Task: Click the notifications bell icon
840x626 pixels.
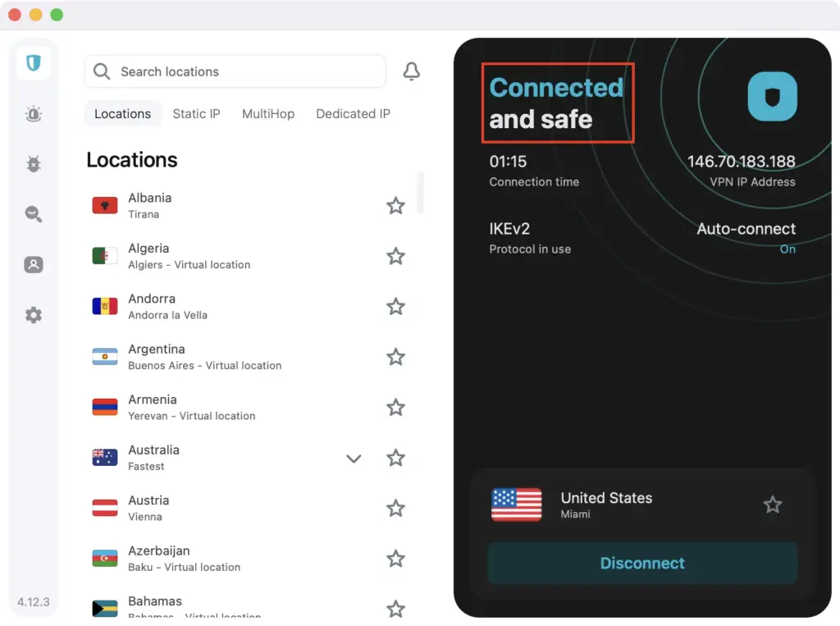Action: point(412,72)
